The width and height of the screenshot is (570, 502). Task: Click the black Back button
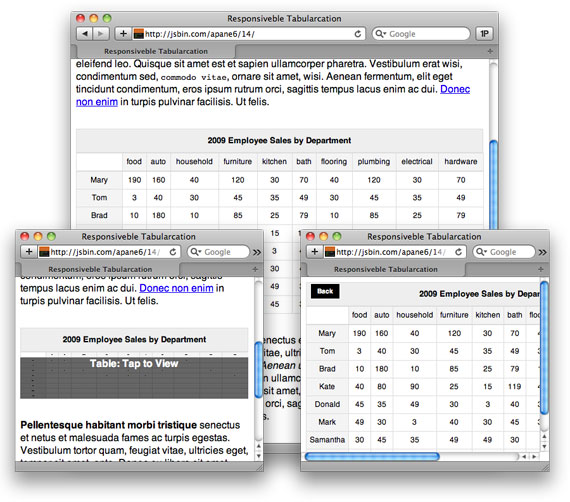click(x=325, y=291)
